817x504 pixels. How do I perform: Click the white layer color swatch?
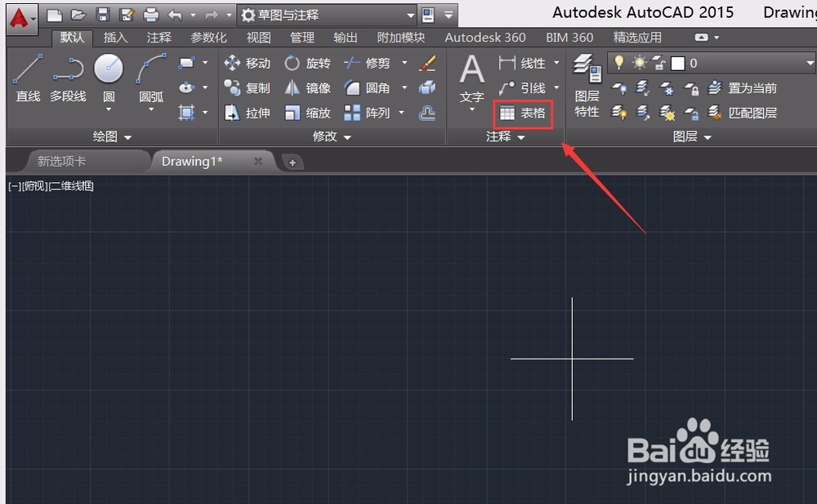[678, 64]
